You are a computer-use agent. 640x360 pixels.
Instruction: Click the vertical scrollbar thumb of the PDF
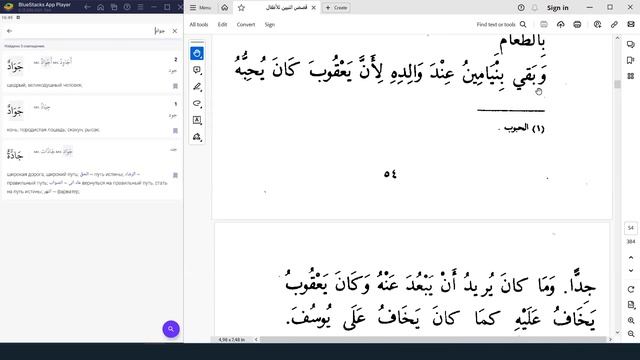(617, 84)
